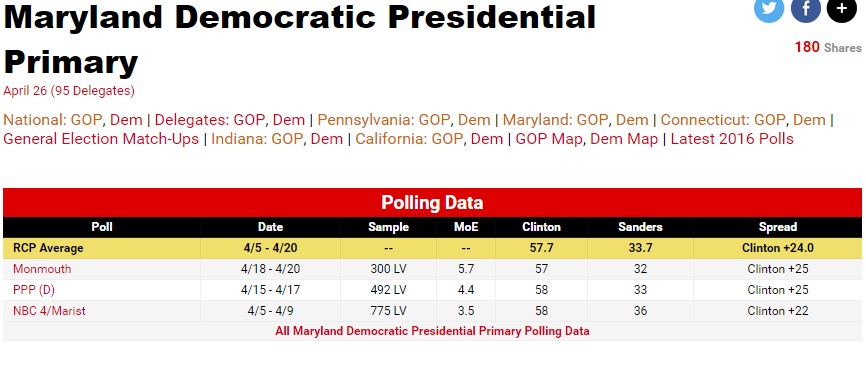The width and height of the screenshot is (866, 372).
Task: Click GOP link next to Indiana
Action: (x=287, y=139)
